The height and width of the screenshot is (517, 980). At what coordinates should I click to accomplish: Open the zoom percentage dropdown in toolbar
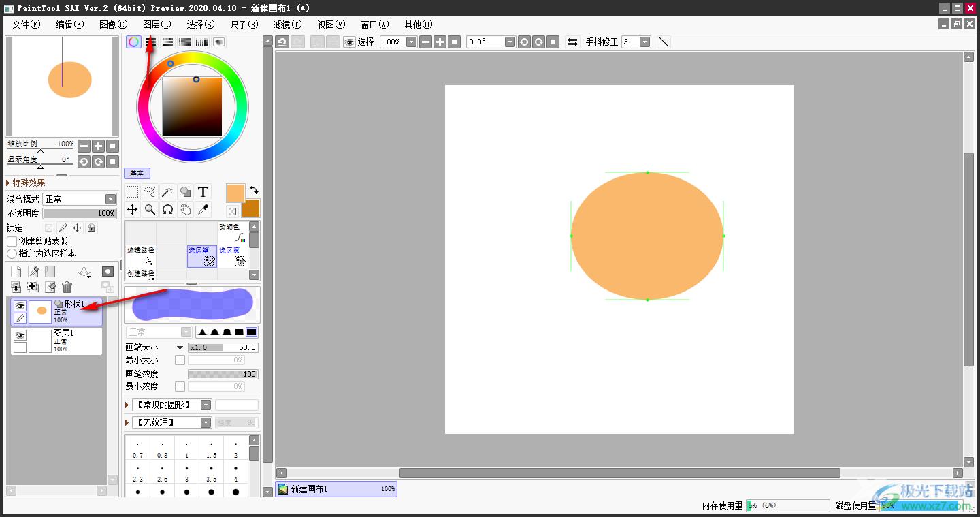pyautogui.click(x=411, y=42)
